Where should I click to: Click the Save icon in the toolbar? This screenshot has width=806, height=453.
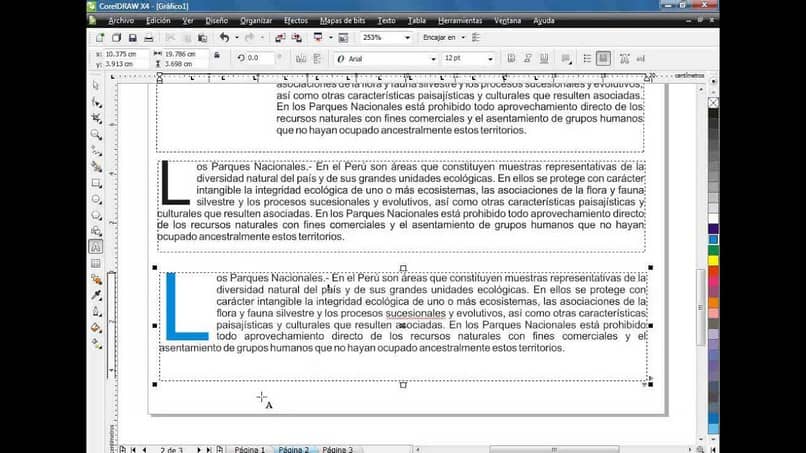coord(133,38)
